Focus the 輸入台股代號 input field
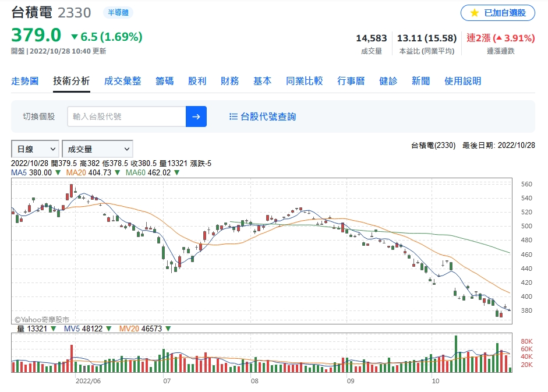 (126, 116)
